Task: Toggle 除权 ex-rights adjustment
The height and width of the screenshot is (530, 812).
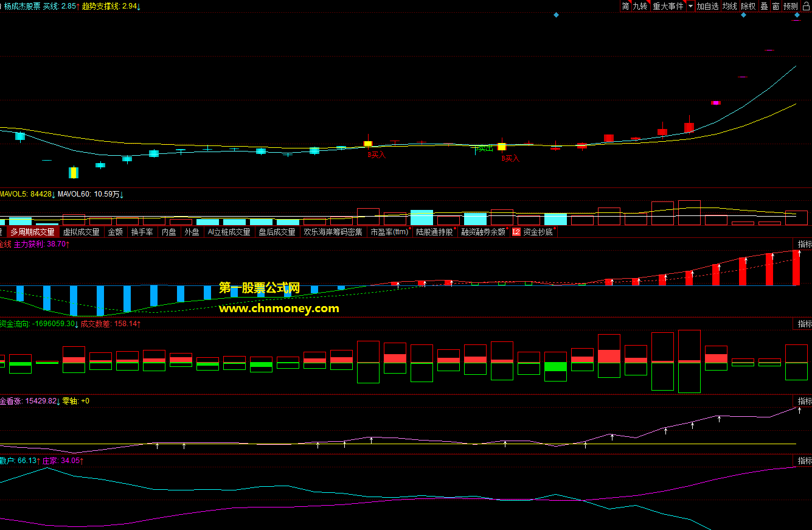Action: 748,6
